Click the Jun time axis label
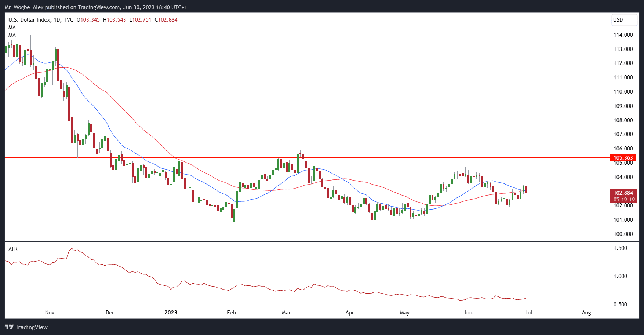 point(468,313)
